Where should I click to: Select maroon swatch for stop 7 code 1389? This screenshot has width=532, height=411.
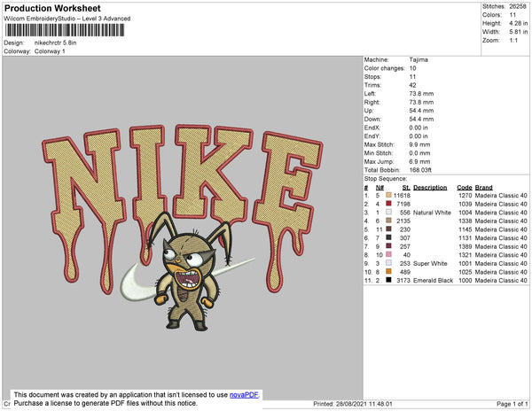tap(388, 246)
